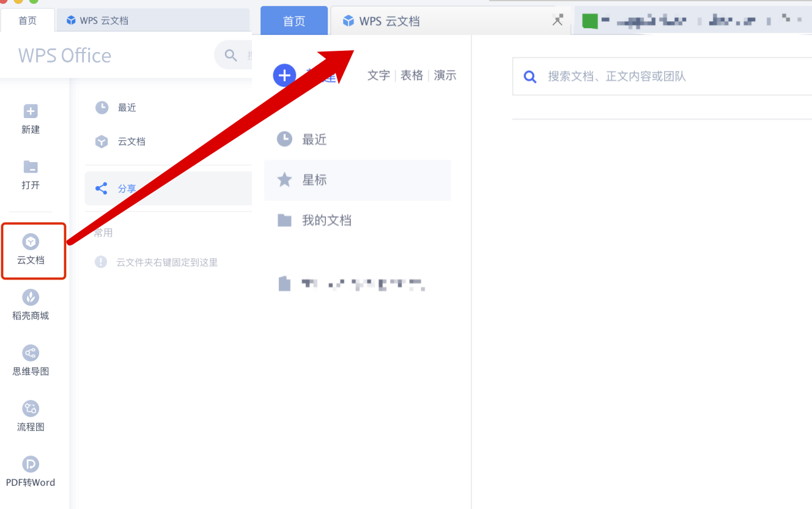812x509 pixels.
Task: Open the blurred tab with green square icon
Action: 693,21
